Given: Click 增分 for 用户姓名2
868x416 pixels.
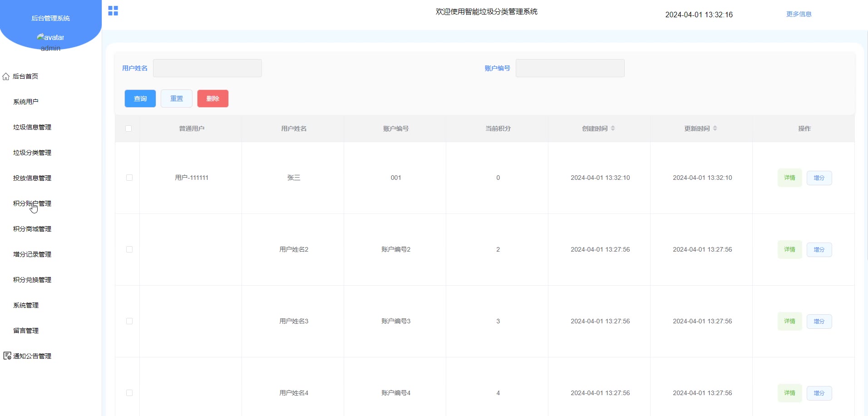Looking at the screenshot, I should (819, 250).
